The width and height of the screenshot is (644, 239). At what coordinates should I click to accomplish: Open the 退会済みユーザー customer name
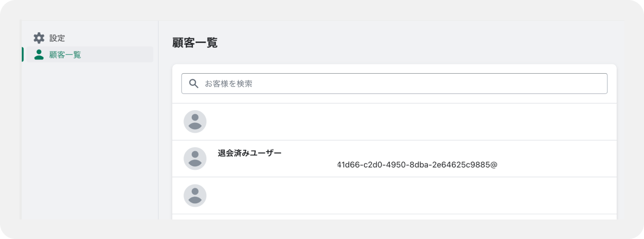(x=249, y=153)
